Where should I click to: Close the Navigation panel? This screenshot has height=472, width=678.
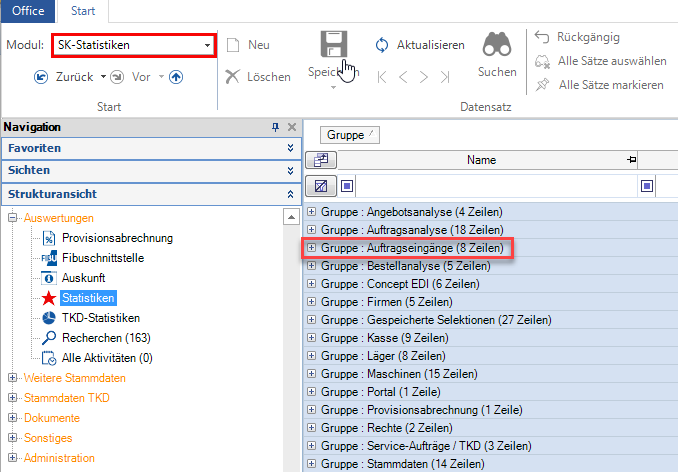click(292, 127)
